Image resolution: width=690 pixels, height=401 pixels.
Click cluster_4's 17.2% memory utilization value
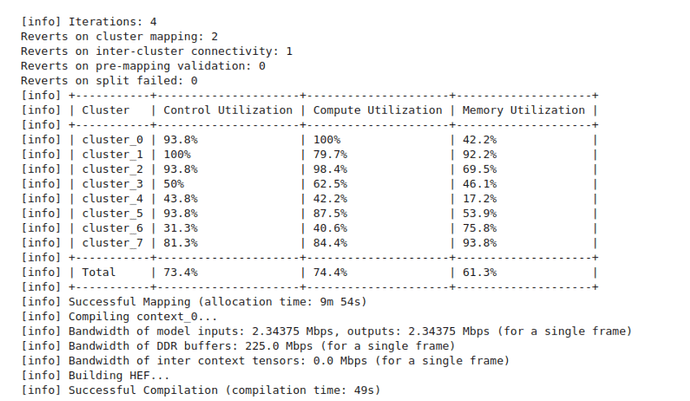[x=480, y=199]
